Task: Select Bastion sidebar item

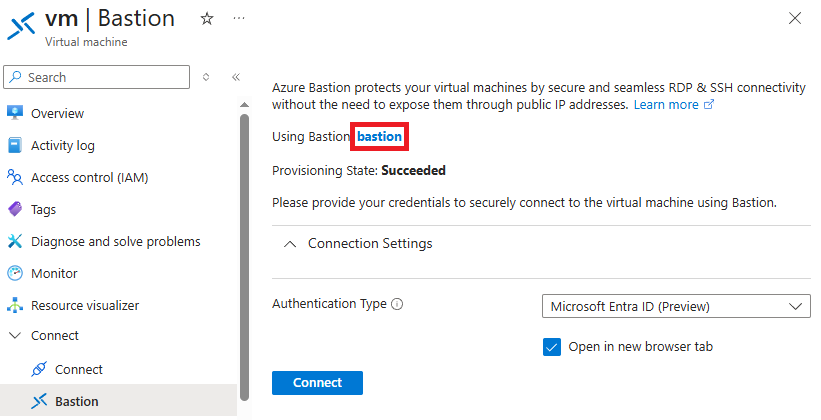Action: pos(118,401)
